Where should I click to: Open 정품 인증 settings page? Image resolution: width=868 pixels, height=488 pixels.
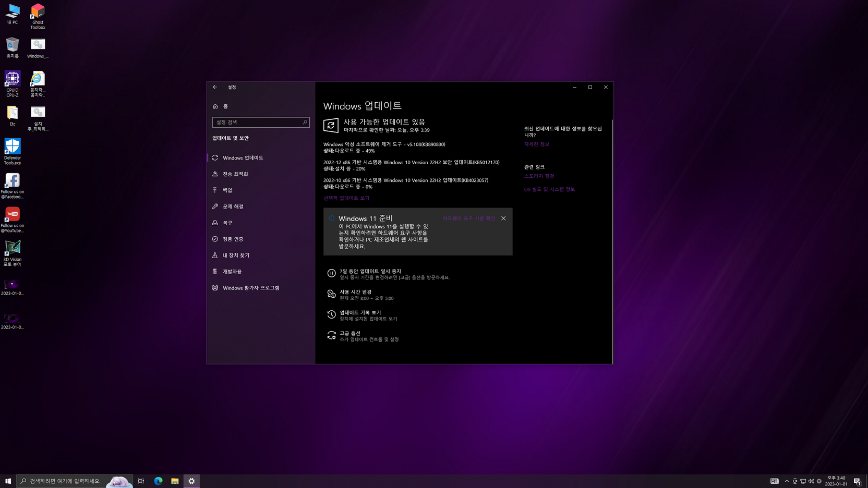261,239
